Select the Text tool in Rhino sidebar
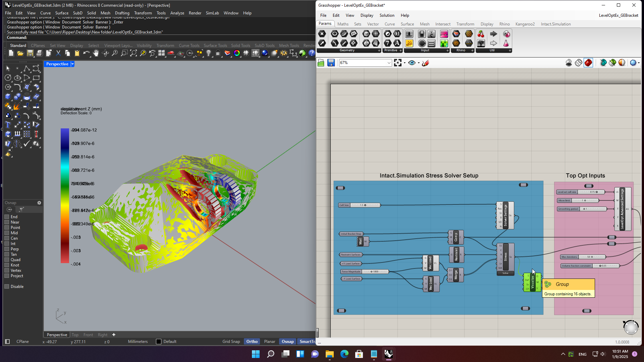The image size is (644, 362). click(8, 125)
